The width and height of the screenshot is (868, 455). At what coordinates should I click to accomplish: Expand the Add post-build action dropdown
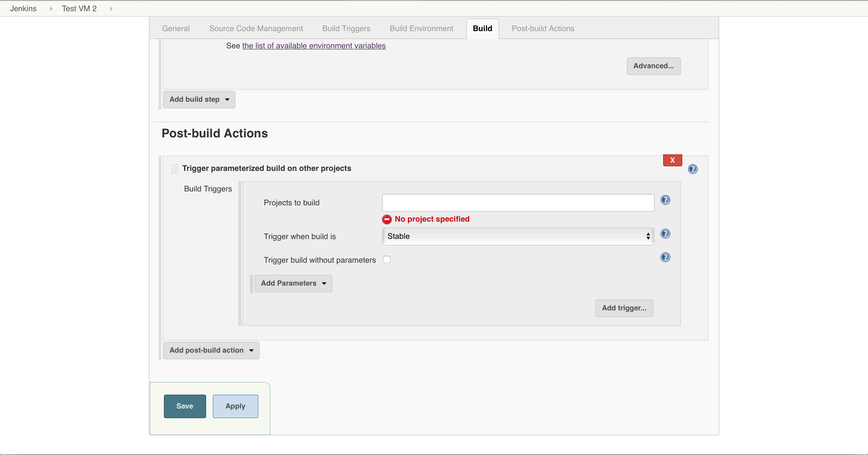(x=211, y=350)
